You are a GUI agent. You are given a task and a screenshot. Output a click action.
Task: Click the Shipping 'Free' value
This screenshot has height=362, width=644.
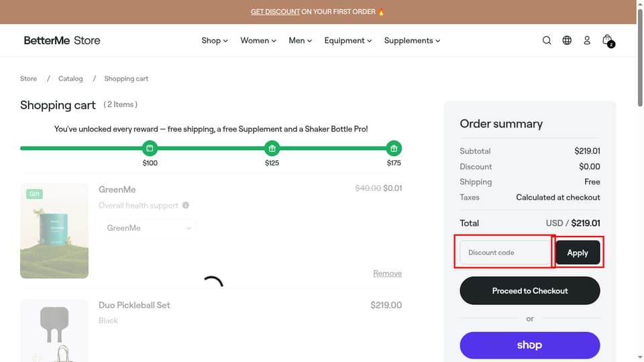[592, 182]
